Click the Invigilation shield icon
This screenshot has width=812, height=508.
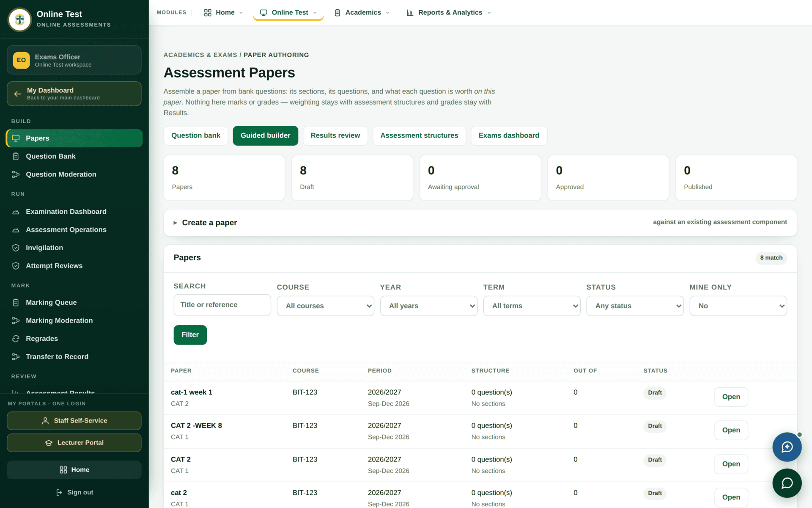tap(16, 248)
